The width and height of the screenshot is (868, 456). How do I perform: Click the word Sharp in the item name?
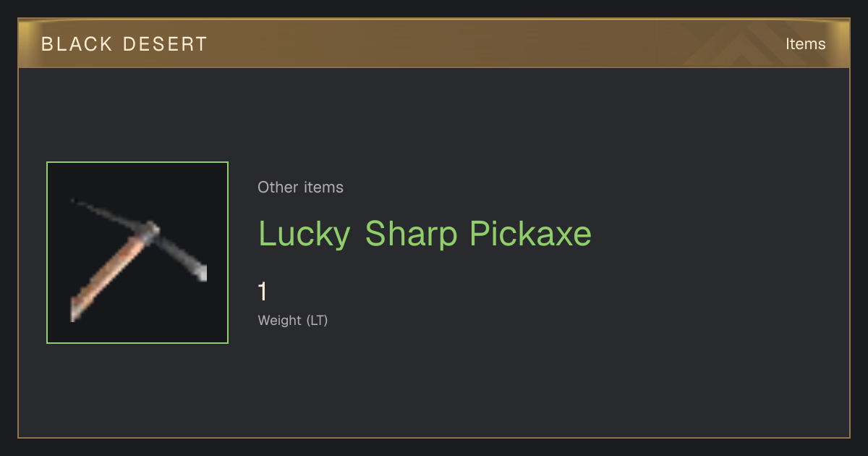411,234
